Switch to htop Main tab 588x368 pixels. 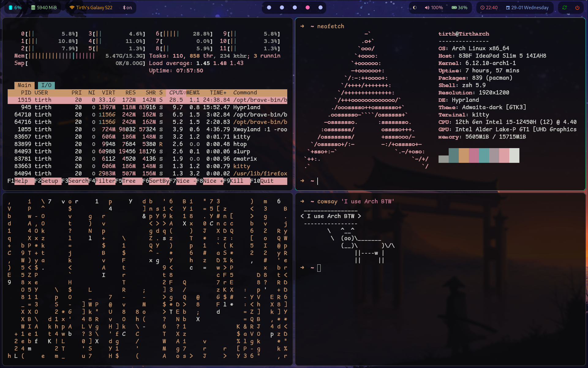[24, 85]
